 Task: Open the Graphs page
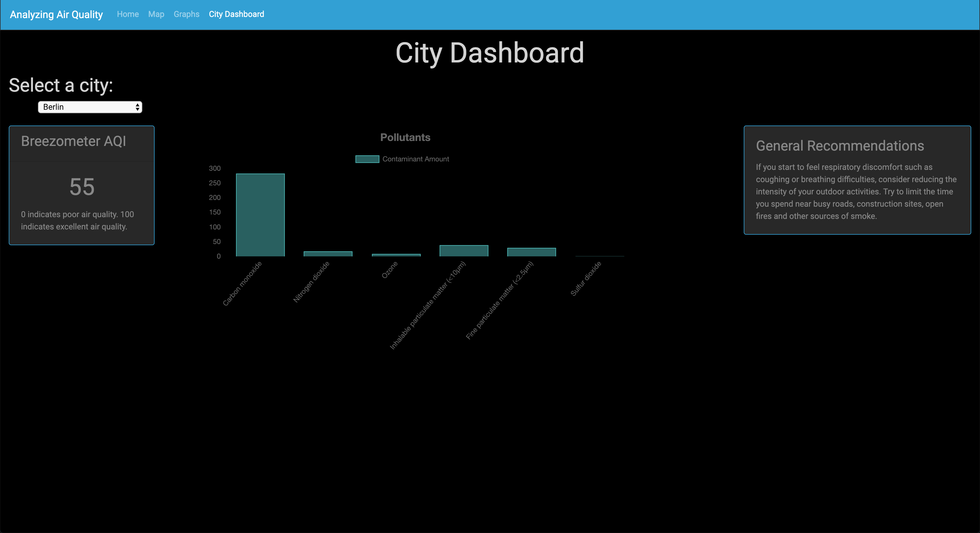[x=186, y=14]
